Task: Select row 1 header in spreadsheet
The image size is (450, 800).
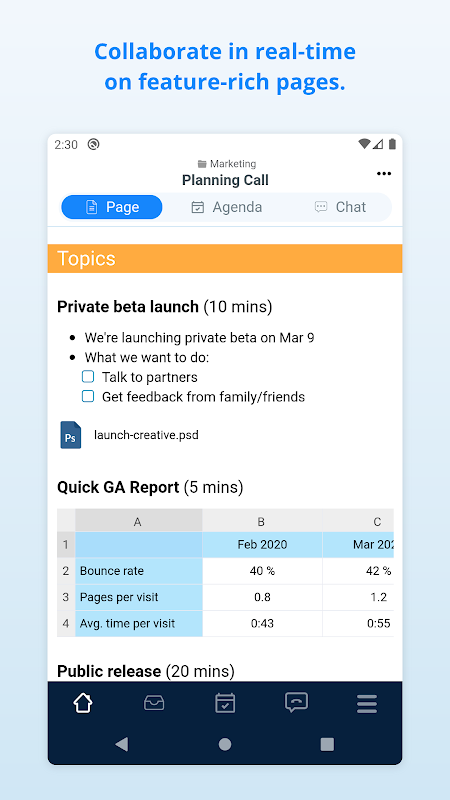Action: [66, 545]
